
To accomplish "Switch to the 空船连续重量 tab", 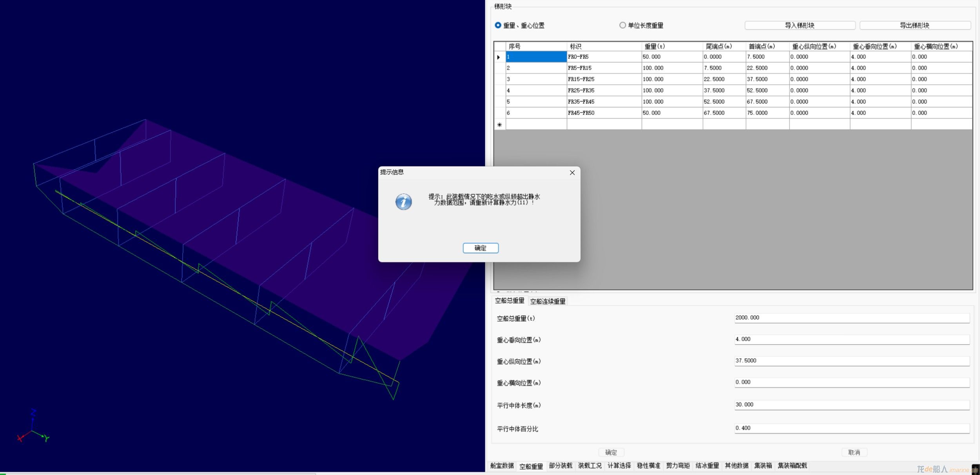I will [x=548, y=301].
